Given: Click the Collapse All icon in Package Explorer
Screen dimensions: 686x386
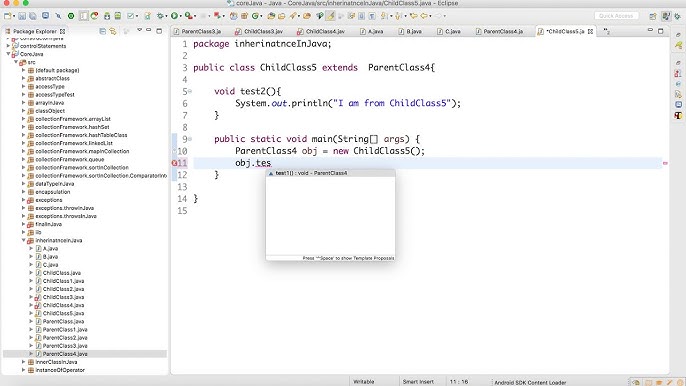Looking at the screenshot, I should (x=102, y=31).
